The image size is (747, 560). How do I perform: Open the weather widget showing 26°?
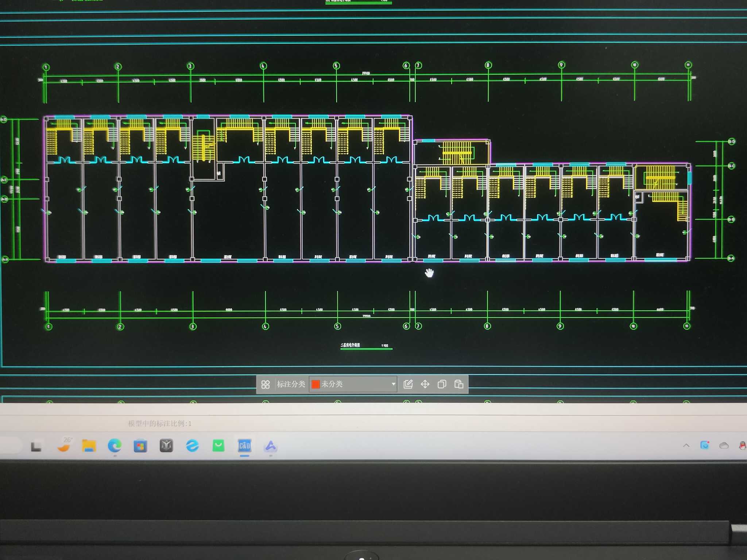[x=65, y=444]
